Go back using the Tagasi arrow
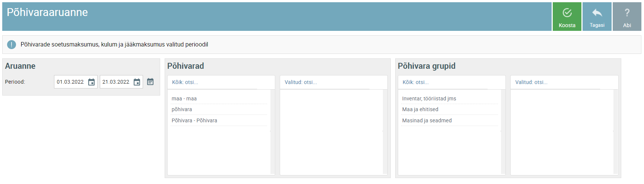The height and width of the screenshot is (184, 644). coord(597,17)
